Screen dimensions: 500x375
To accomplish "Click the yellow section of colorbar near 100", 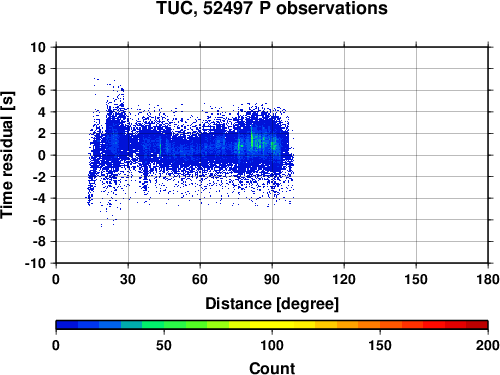I will click(272, 325).
